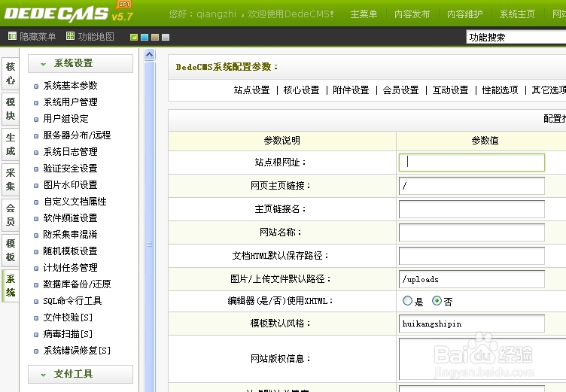This screenshot has height=392, width=566.
Task: Switch to 生成 sidebar tab
Action: (11, 144)
